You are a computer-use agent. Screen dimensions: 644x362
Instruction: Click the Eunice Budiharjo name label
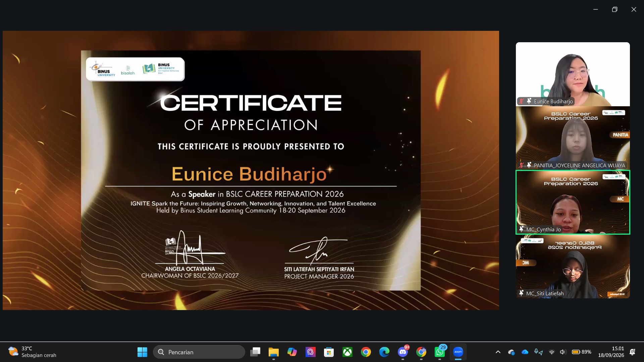click(x=553, y=101)
